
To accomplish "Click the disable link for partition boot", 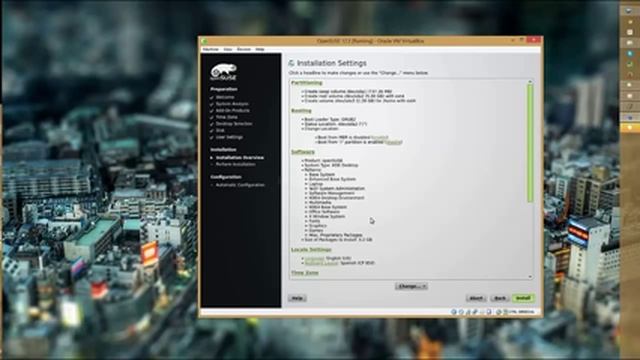I will [x=393, y=142].
